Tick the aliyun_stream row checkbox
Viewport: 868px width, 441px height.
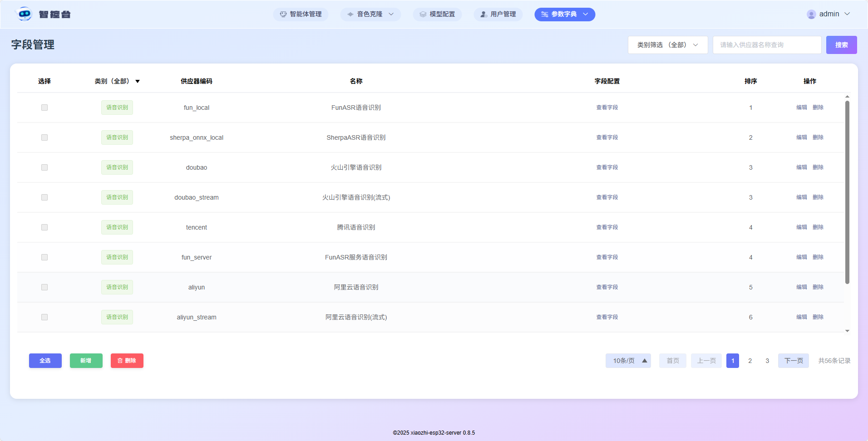(x=44, y=317)
